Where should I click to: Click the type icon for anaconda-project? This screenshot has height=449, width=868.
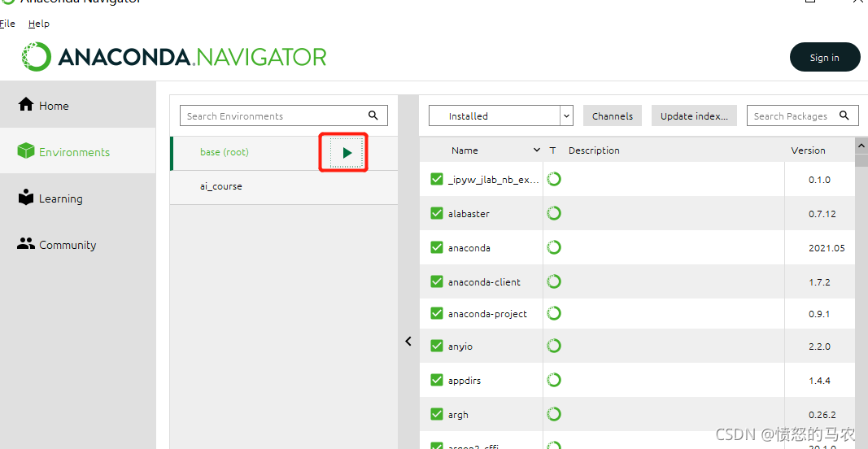click(x=553, y=313)
